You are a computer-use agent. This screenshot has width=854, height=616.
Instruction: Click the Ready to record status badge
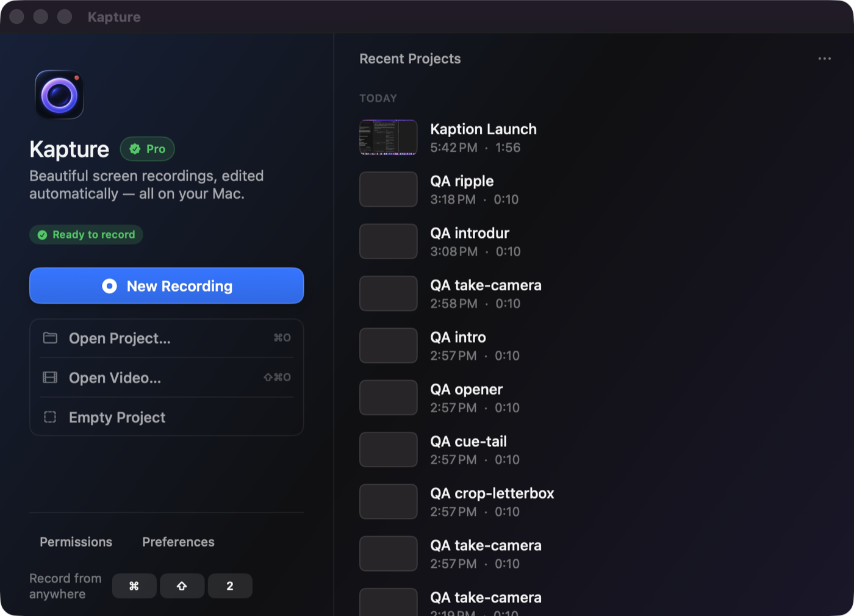tap(86, 235)
